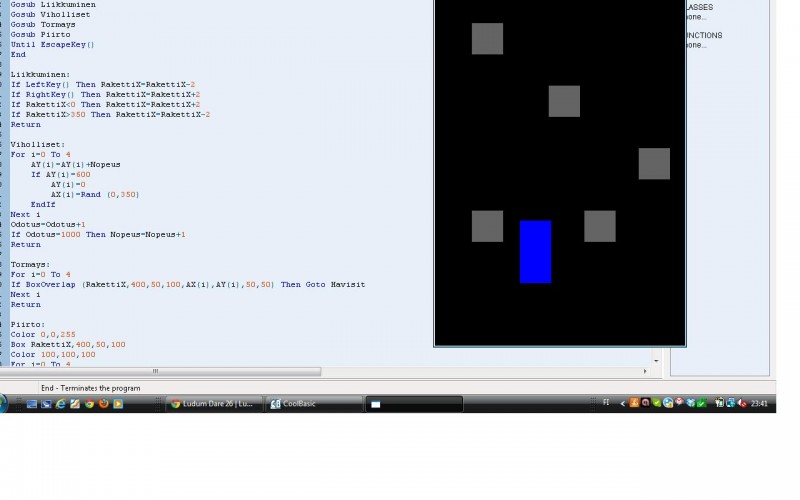Screen dimensions: 800x500
Task: Open the Chrome quick launch icon
Action: click(89, 404)
